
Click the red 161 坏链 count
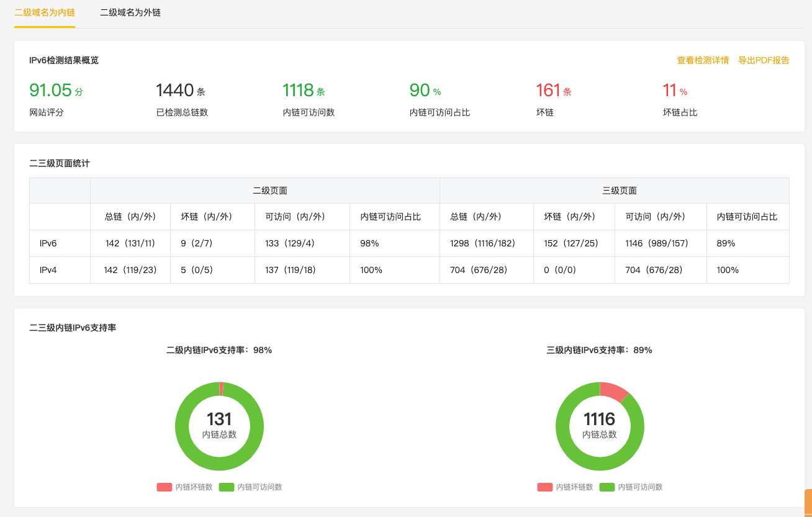tap(548, 91)
